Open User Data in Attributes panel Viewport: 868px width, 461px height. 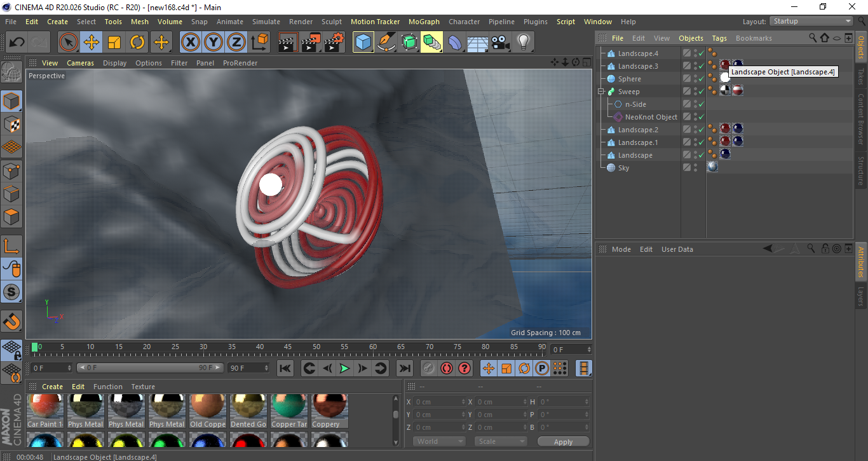tap(677, 249)
